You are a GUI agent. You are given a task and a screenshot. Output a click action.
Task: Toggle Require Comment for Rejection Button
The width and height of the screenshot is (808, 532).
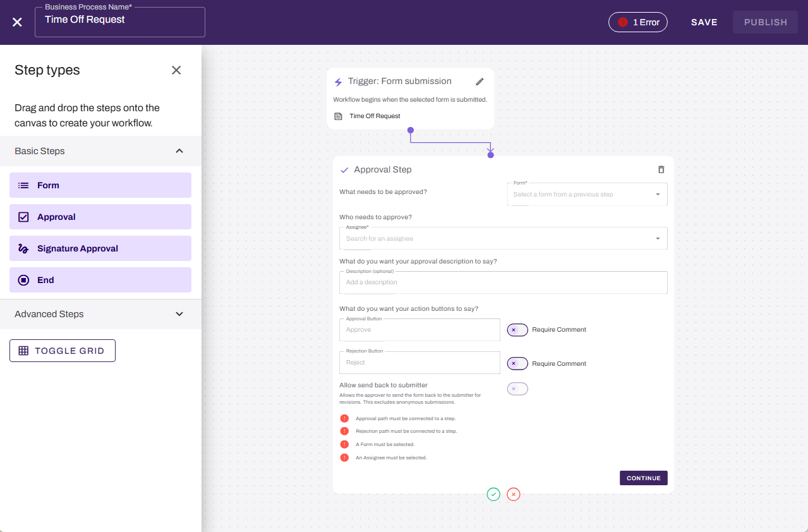[517, 363]
